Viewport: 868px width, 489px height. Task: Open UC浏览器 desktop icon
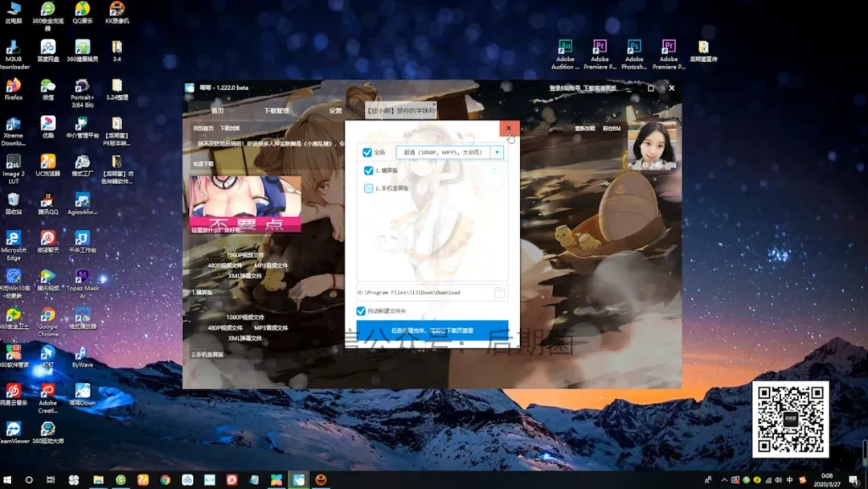(47, 165)
